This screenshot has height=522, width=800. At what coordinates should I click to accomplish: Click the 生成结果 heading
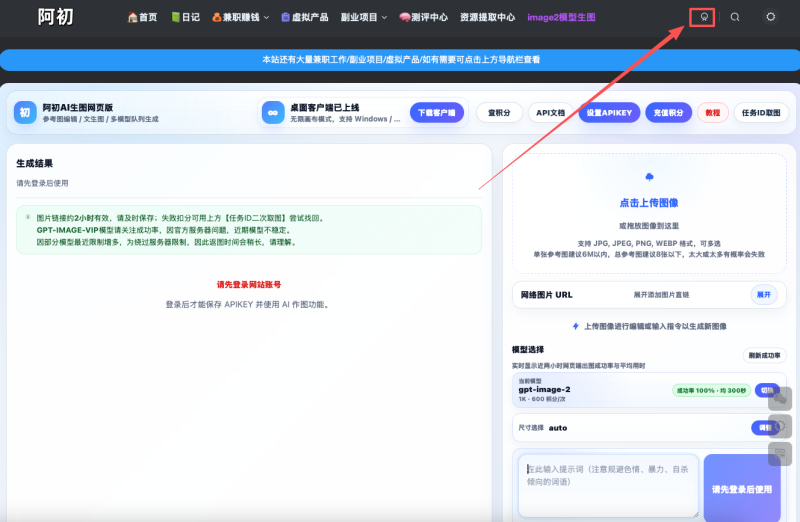point(34,163)
